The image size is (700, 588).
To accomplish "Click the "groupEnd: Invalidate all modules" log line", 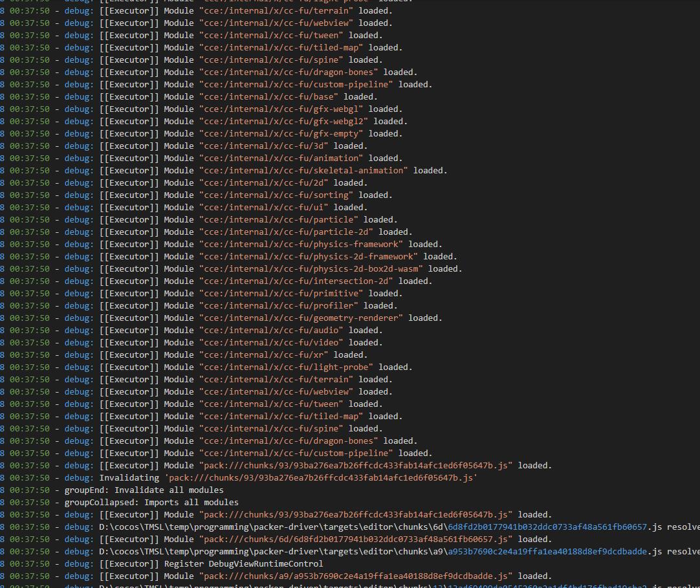I will coord(144,490).
